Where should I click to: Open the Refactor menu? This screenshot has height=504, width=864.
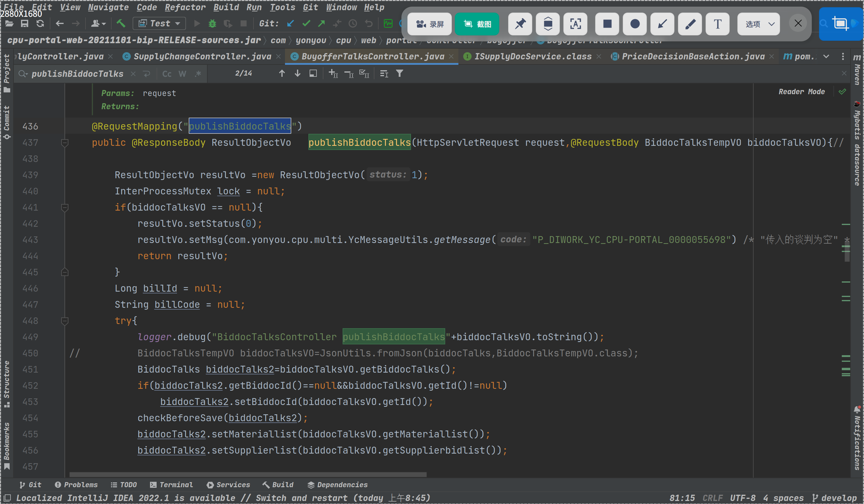[x=185, y=7]
